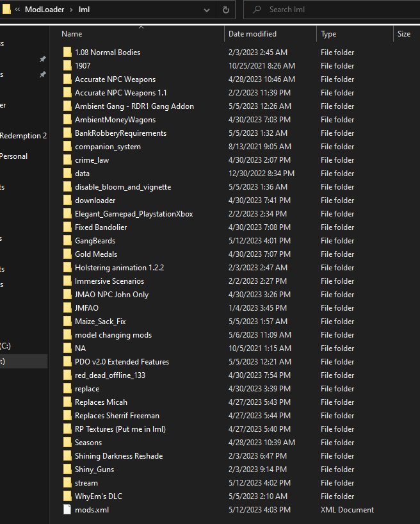Click the mods.xml document file icon
The image size is (420, 524).
[x=69, y=510]
